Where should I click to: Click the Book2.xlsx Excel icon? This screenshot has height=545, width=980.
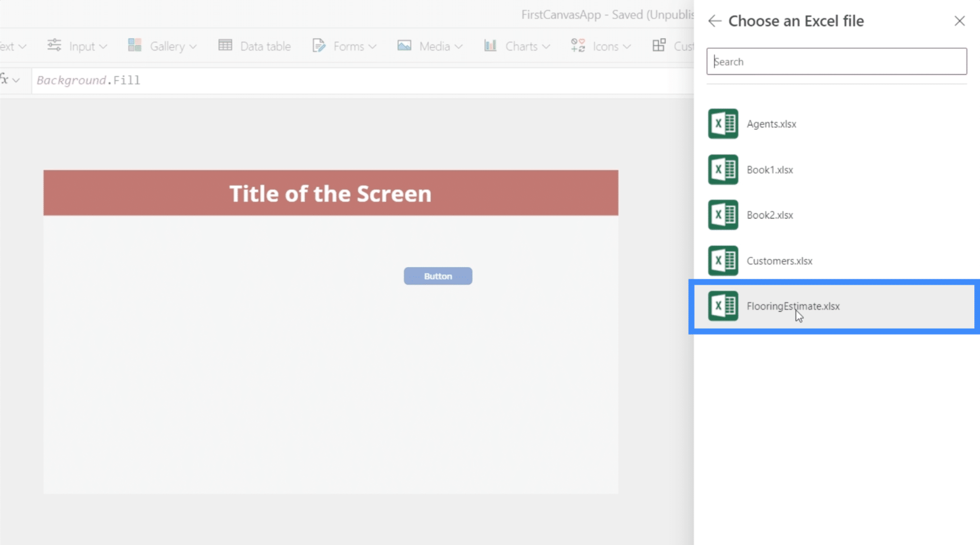pyautogui.click(x=723, y=215)
